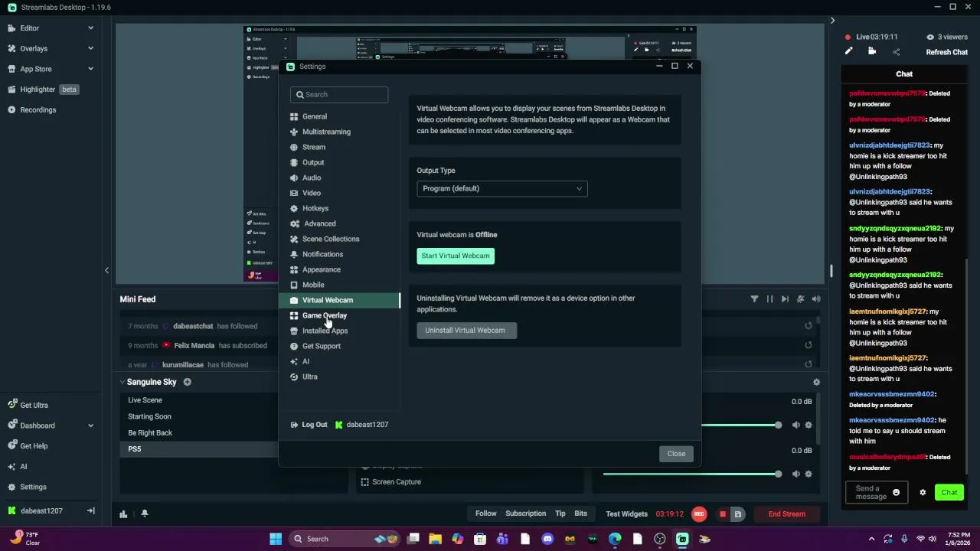
Task: Open the Output Type dropdown
Action: 501,188
